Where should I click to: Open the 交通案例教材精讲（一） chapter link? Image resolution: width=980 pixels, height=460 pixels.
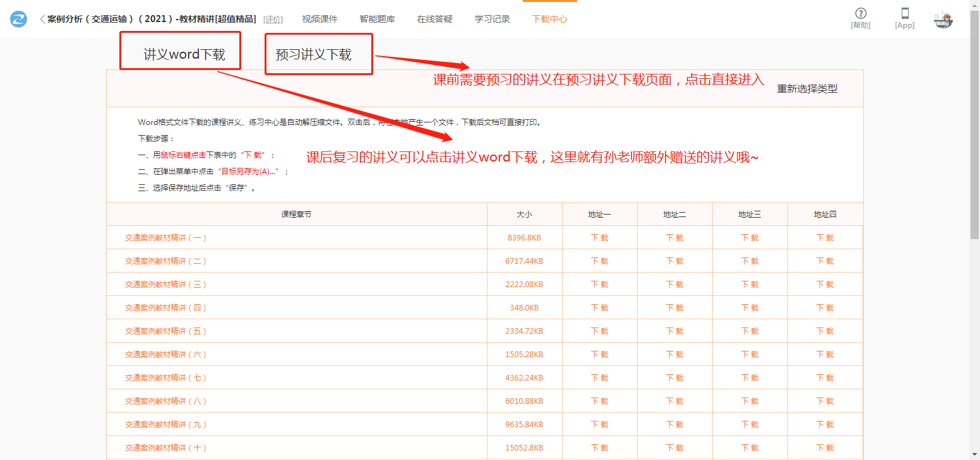165,238
